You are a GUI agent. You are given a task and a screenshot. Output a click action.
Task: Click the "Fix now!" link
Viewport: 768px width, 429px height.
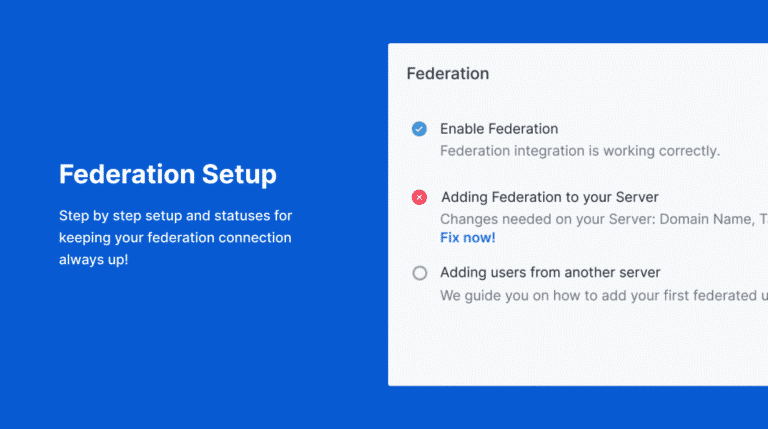pos(467,238)
